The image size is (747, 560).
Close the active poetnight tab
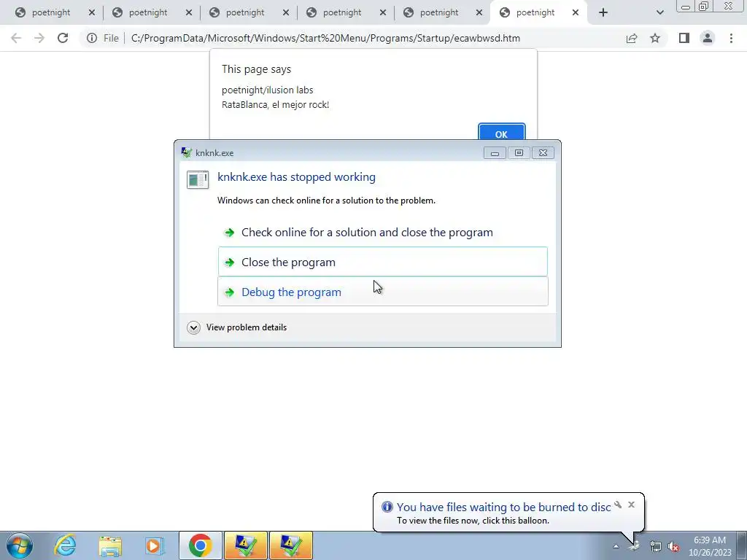[x=576, y=13]
